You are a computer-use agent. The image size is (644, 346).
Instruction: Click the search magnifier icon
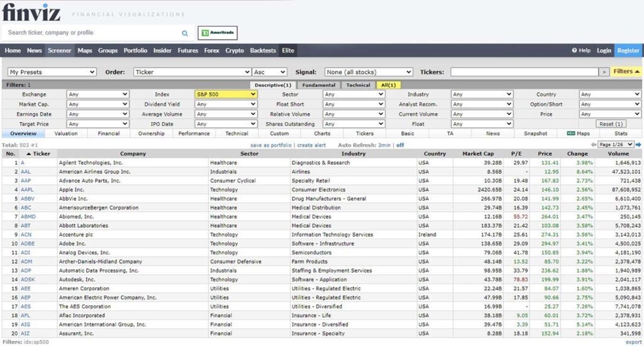185,33
